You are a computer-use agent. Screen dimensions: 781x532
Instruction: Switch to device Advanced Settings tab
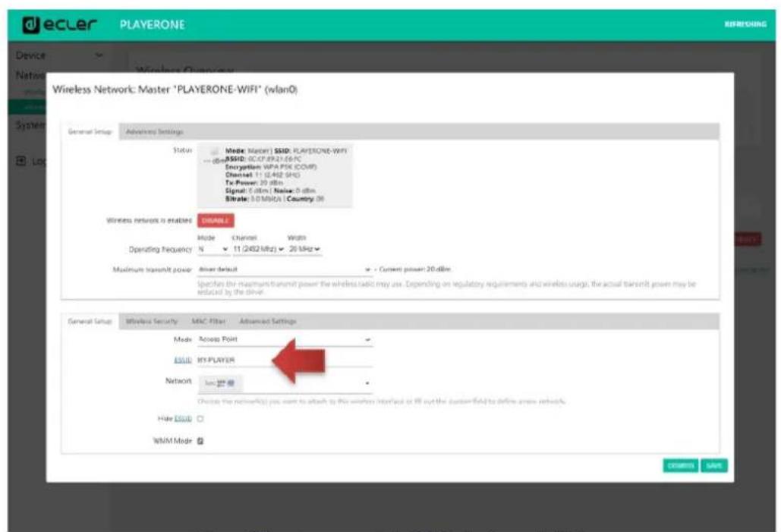tap(154, 132)
